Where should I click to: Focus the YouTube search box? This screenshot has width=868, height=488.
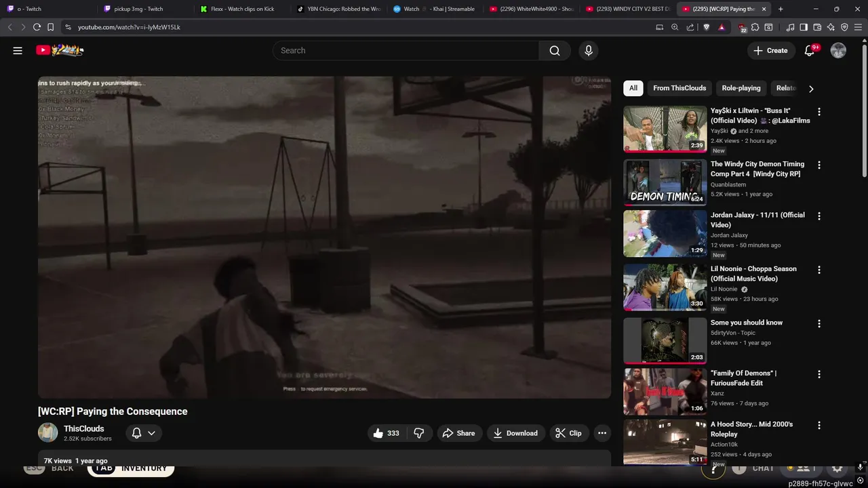tap(406, 51)
